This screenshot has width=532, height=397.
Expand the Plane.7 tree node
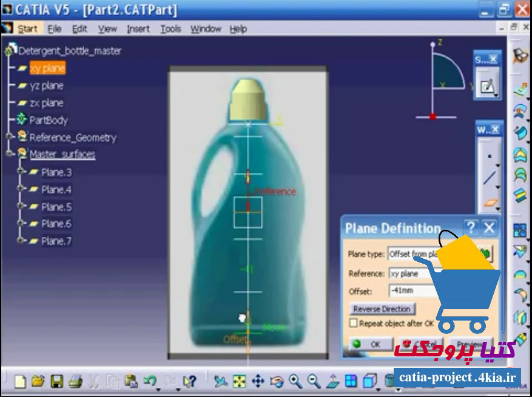(21, 241)
